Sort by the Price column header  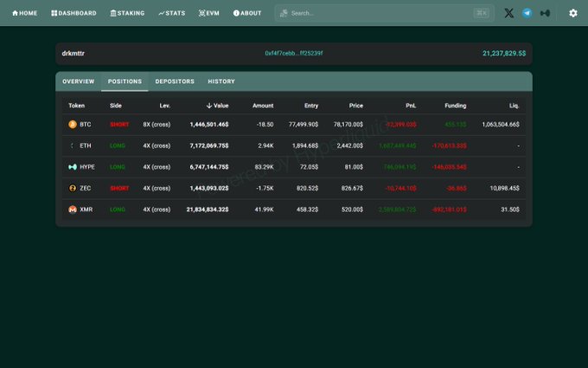pyautogui.click(x=356, y=106)
